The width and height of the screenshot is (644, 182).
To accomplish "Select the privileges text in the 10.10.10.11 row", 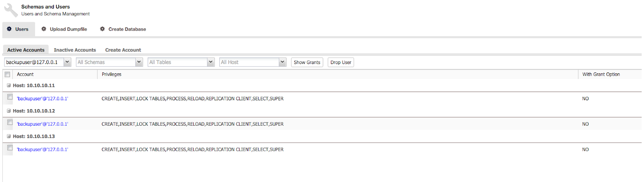I will click(192, 99).
